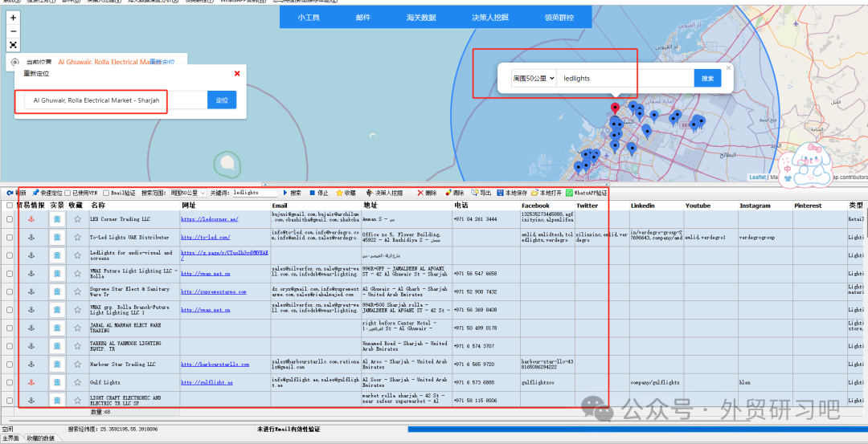Open the ledcorner.ae website link
This screenshot has width=868, height=444.
point(210,219)
